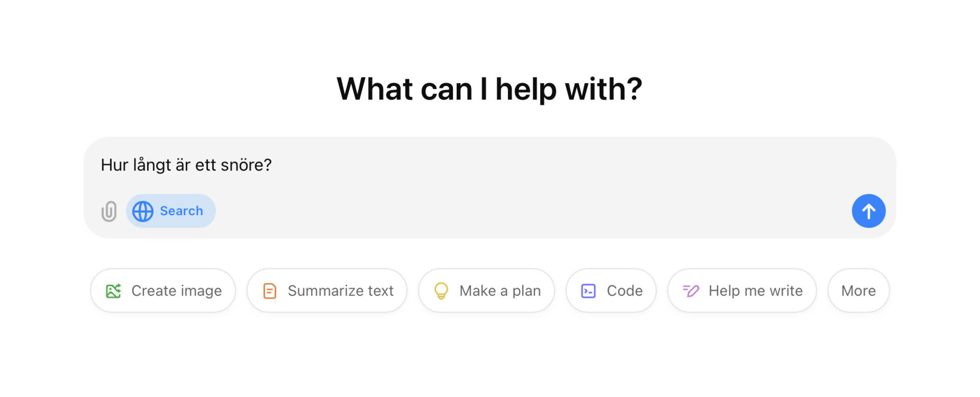Click the globe icon in the Search pill
Screen dimensions: 980x397
pyautogui.click(x=142, y=211)
